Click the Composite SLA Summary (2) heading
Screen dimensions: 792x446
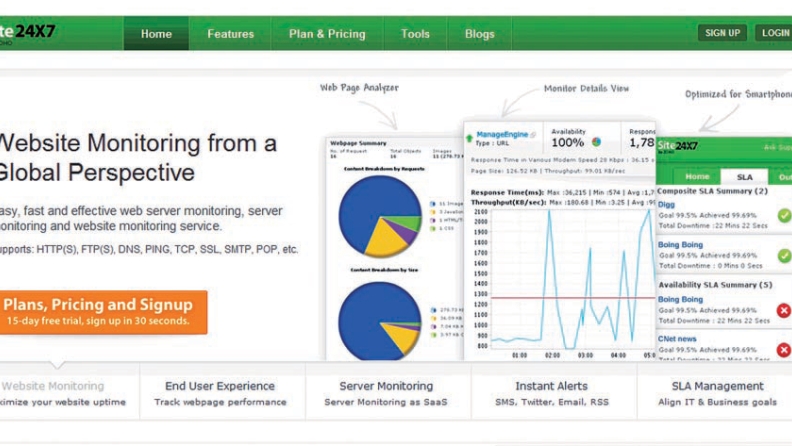coord(712,191)
